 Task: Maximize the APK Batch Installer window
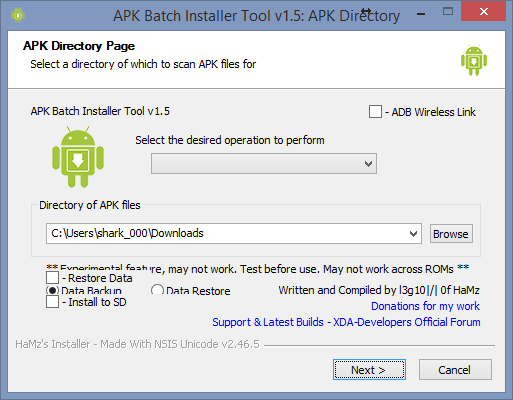coord(448,12)
